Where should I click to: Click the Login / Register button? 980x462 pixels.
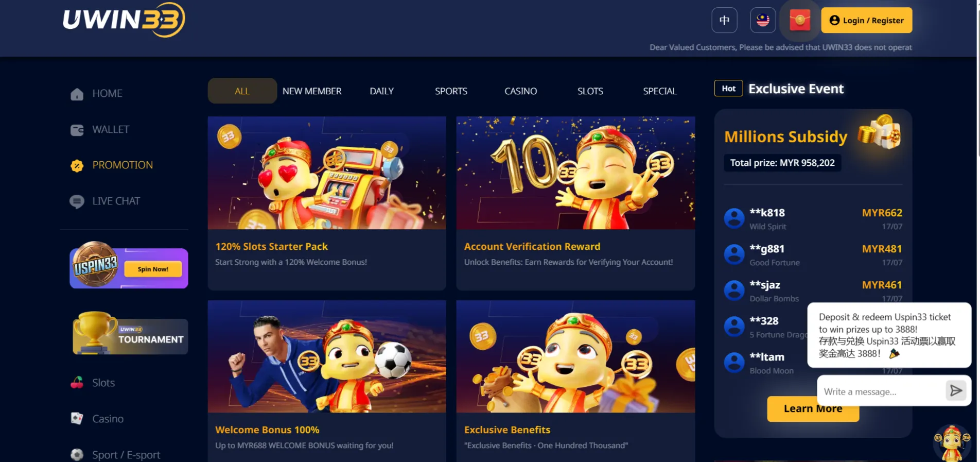point(866,20)
